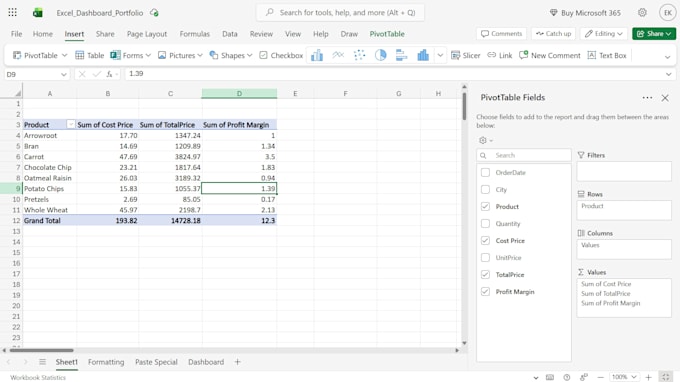
Task: Uncheck the Profit Margin field
Action: click(485, 292)
